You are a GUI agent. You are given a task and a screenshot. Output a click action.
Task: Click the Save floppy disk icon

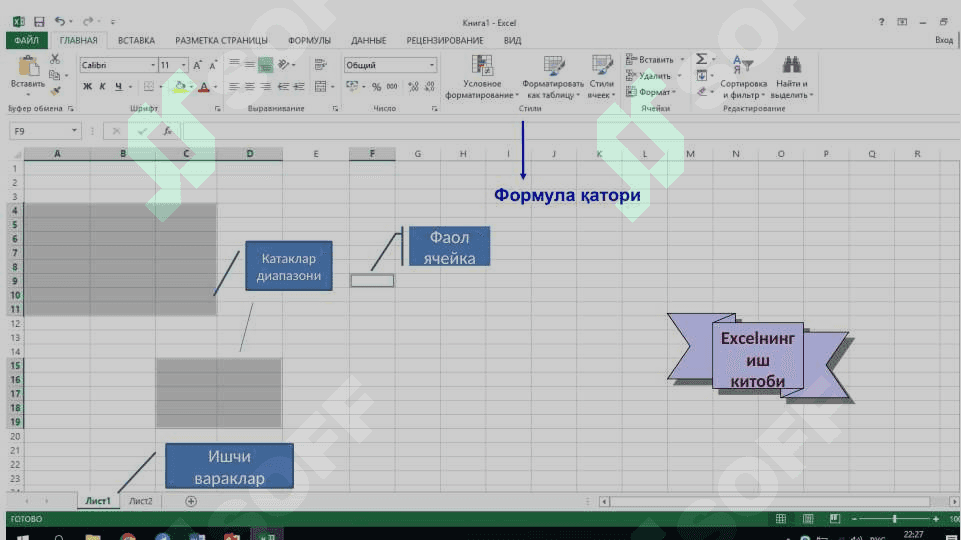39,22
